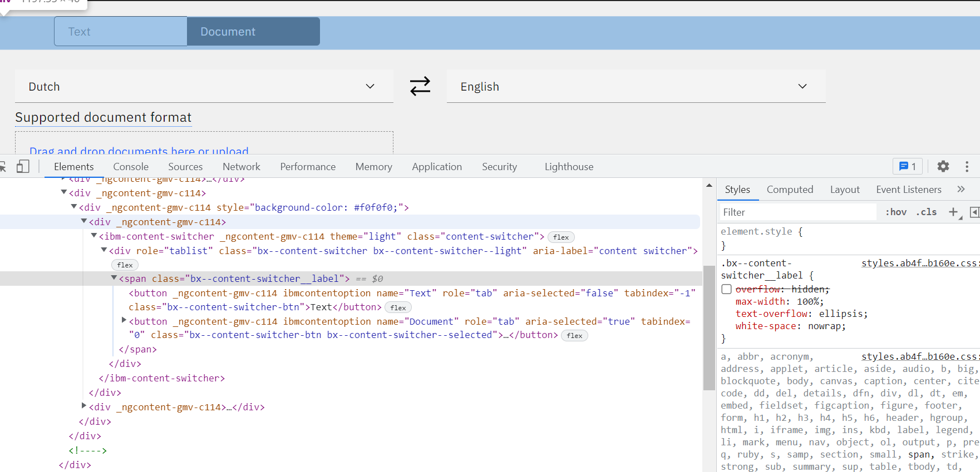Swap source and target languages
The width and height of the screenshot is (980, 472).
pos(420,86)
